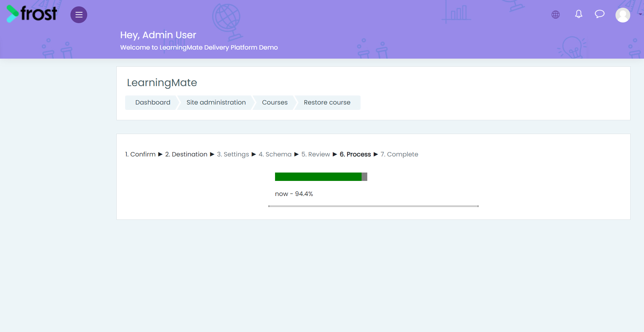Open the Courses breadcrumb
This screenshot has width=644, height=332.
tap(275, 103)
